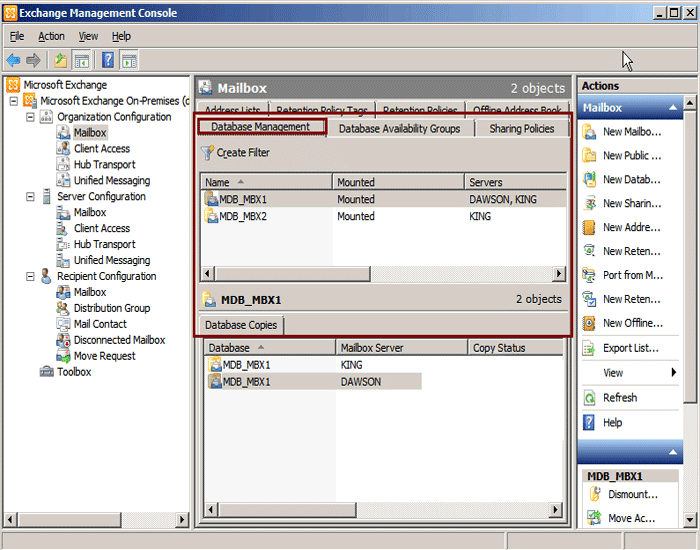The width and height of the screenshot is (700, 550).
Task: Select Client Access under Server Configuration
Action: coord(102,228)
